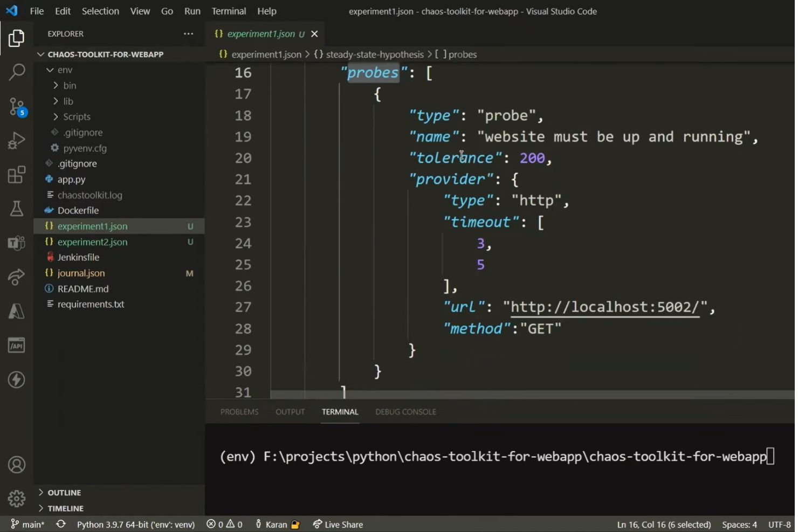
Task: Open Run and Debug view icon
Action: (17, 140)
